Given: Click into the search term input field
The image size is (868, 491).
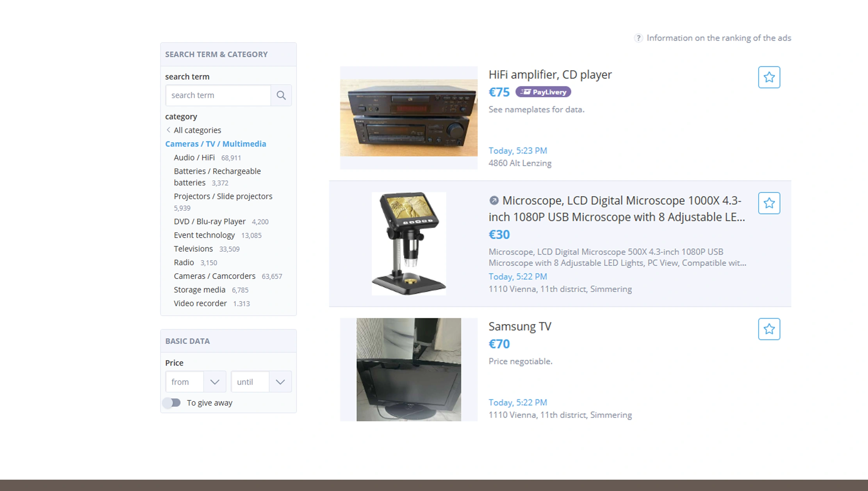Looking at the screenshot, I should click(217, 95).
